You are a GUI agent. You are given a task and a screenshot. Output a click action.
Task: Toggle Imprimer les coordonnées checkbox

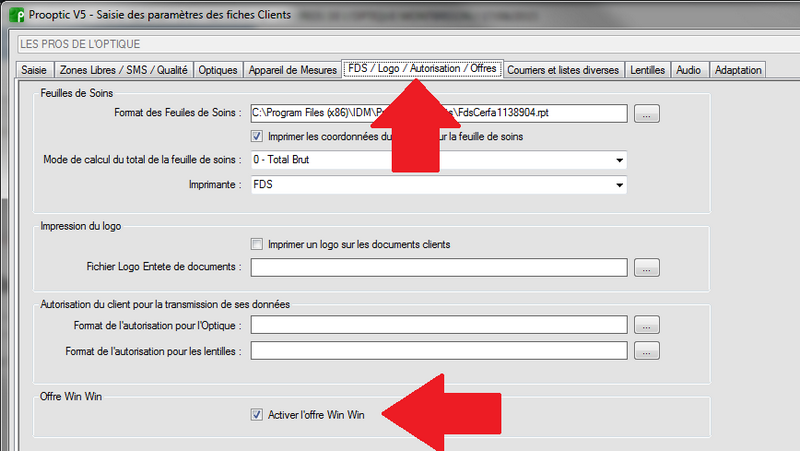click(x=257, y=136)
